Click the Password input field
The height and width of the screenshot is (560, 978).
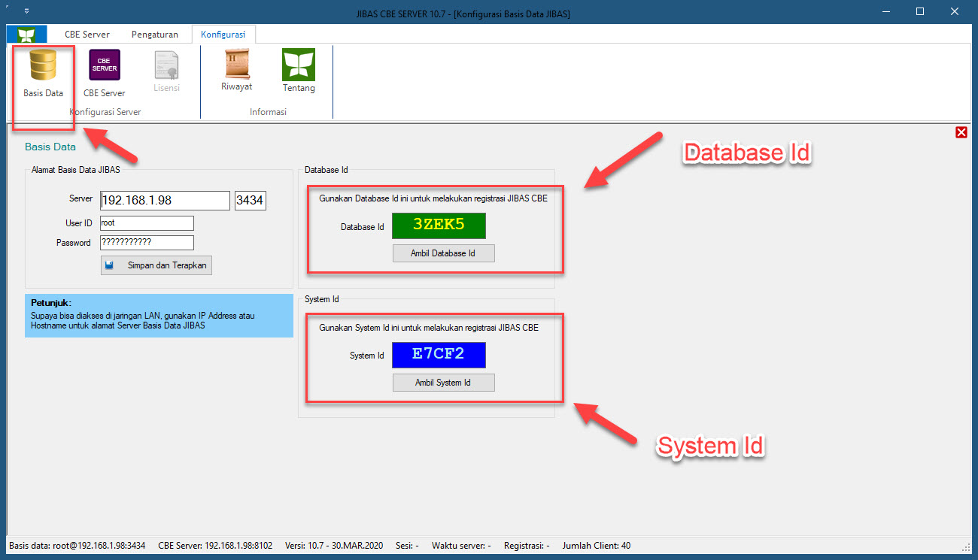pos(147,242)
